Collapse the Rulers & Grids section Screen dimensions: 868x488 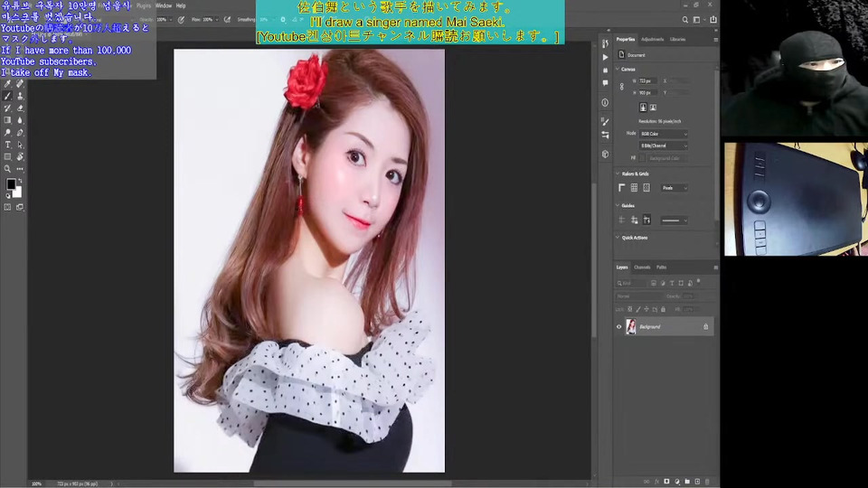tap(618, 174)
